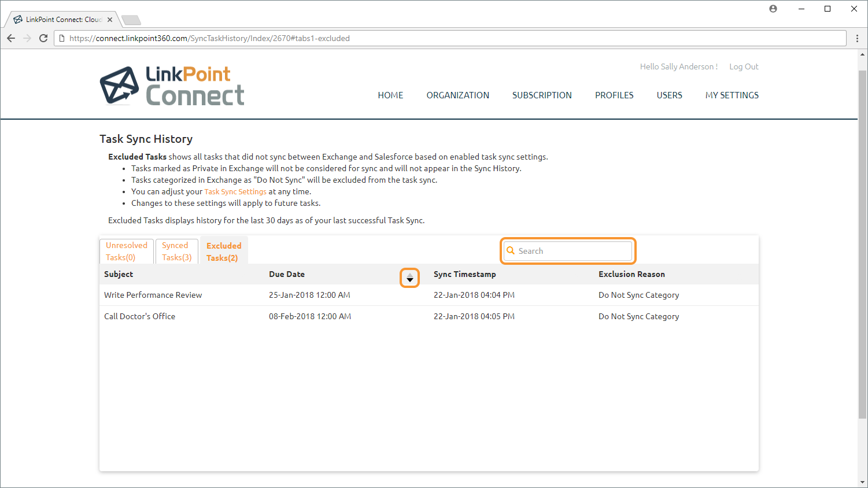Open the Task Sync Settings link
Viewport: 868px width, 488px height.
coord(235,191)
